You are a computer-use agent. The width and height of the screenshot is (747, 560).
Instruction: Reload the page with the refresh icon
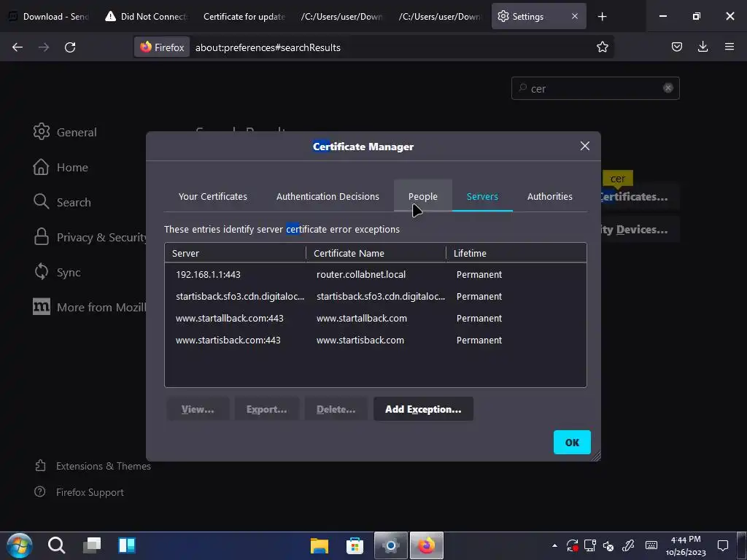click(70, 47)
